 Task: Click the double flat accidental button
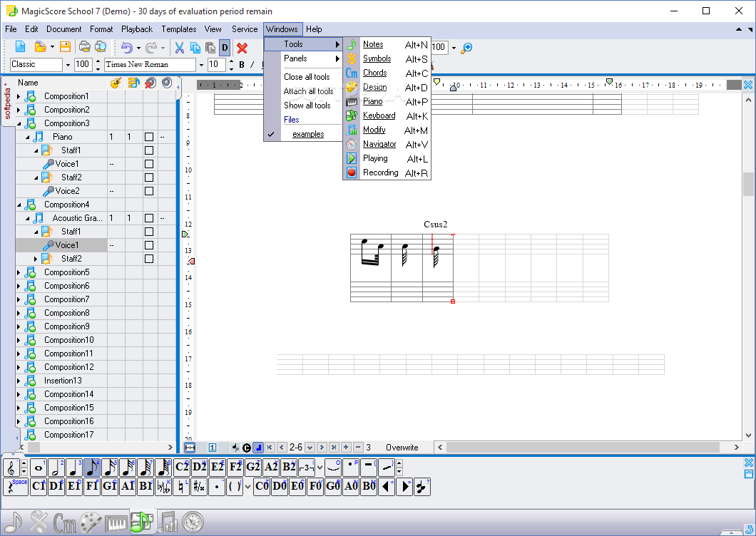tap(163, 486)
